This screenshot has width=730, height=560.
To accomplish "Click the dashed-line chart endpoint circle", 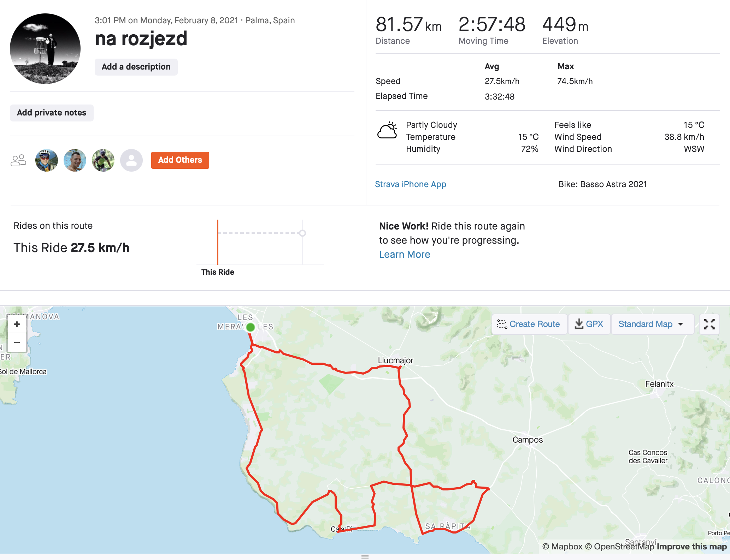I will tap(302, 233).
